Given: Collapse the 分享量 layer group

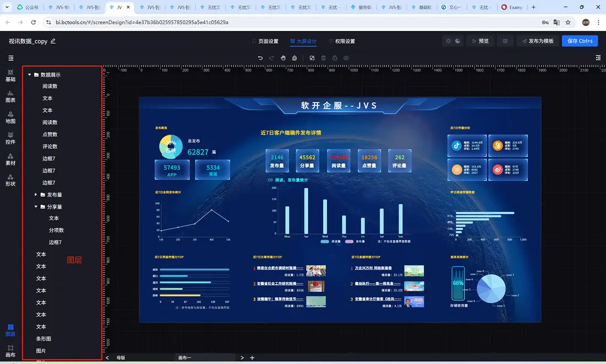Looking at the screenshot, I should click(x=36, y=206).
